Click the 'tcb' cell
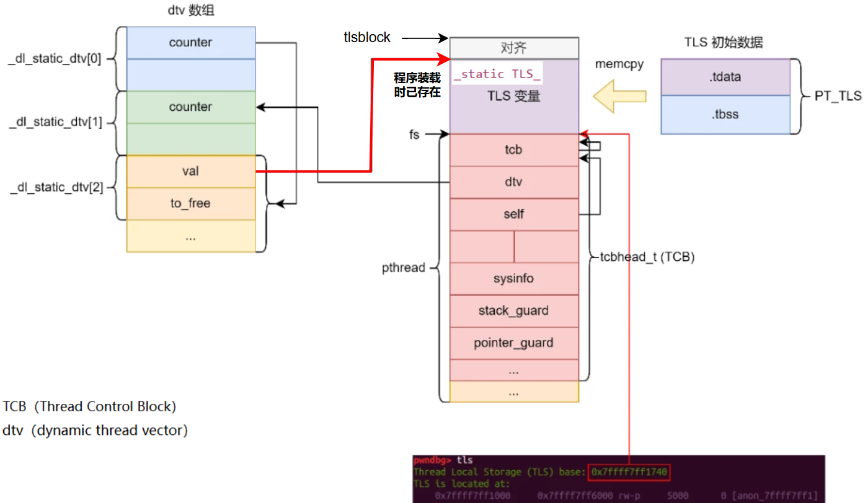868x503 pixels. (x=514, y=150)
